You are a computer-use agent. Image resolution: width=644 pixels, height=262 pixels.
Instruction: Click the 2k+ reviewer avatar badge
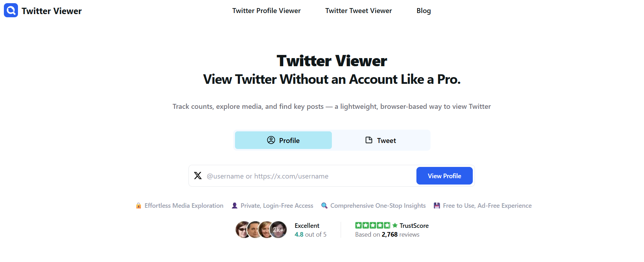click(278, 230)
